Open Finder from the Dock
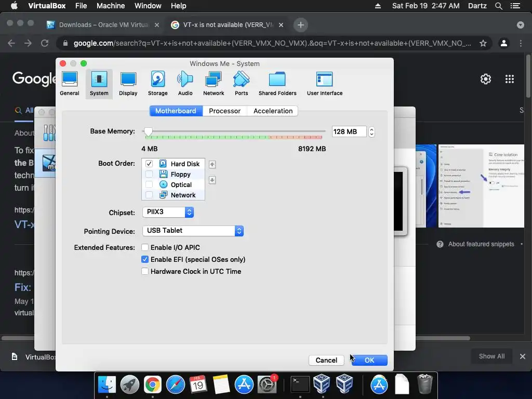 point(107,384)
